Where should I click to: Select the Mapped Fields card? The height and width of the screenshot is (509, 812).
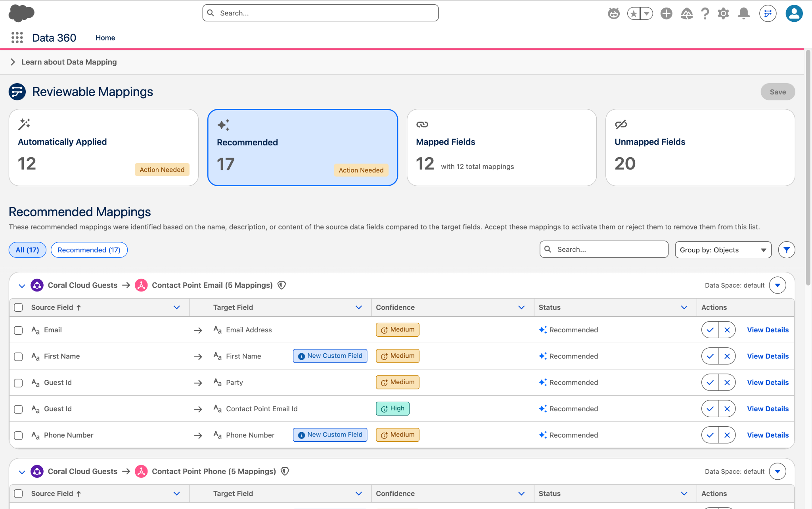click(502, 147)
